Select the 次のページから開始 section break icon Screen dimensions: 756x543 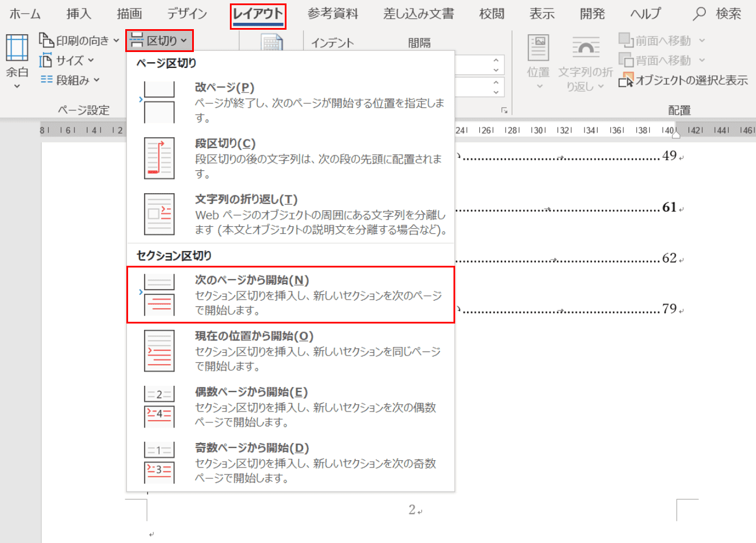coord(159,295)
